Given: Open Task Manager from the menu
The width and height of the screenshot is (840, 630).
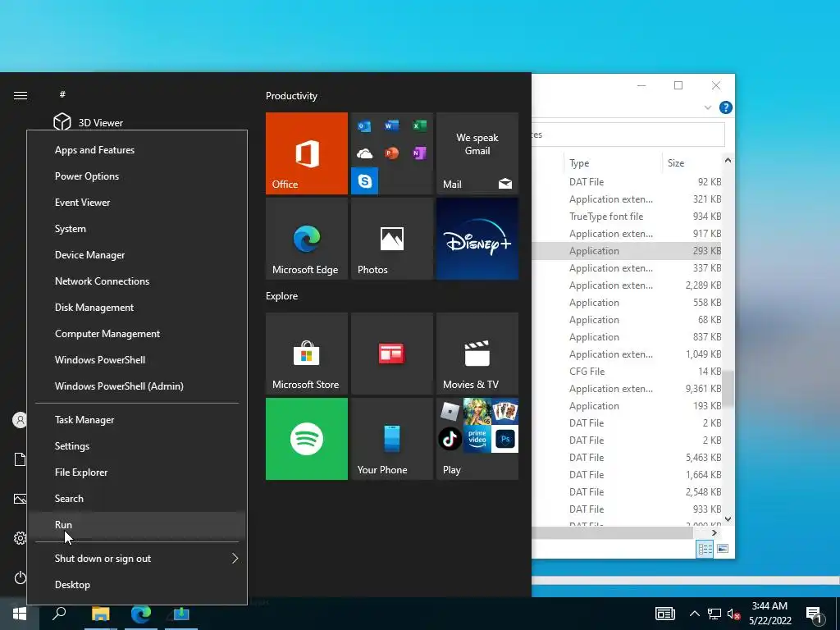Looking at the screenshot, I should (x=138, y=420).
